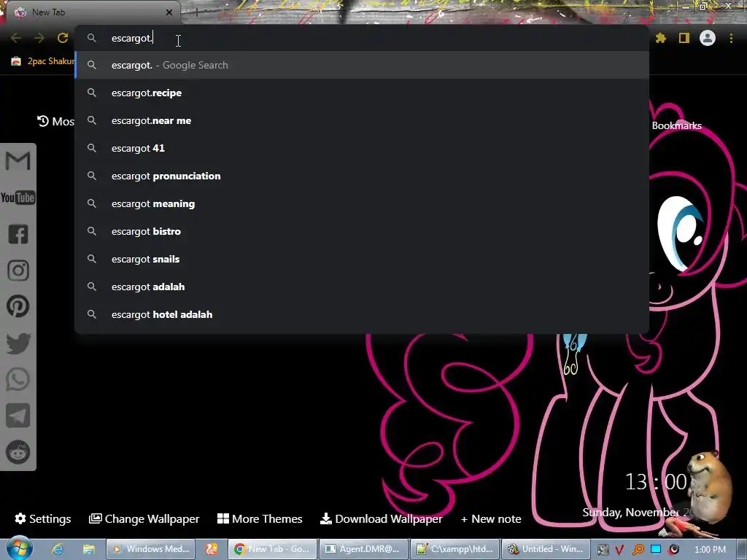This screenshot has height=560, width=747.
Task: Switch to New Tab - Google Chrome taskbar item
Action: (x=273, y=549)
